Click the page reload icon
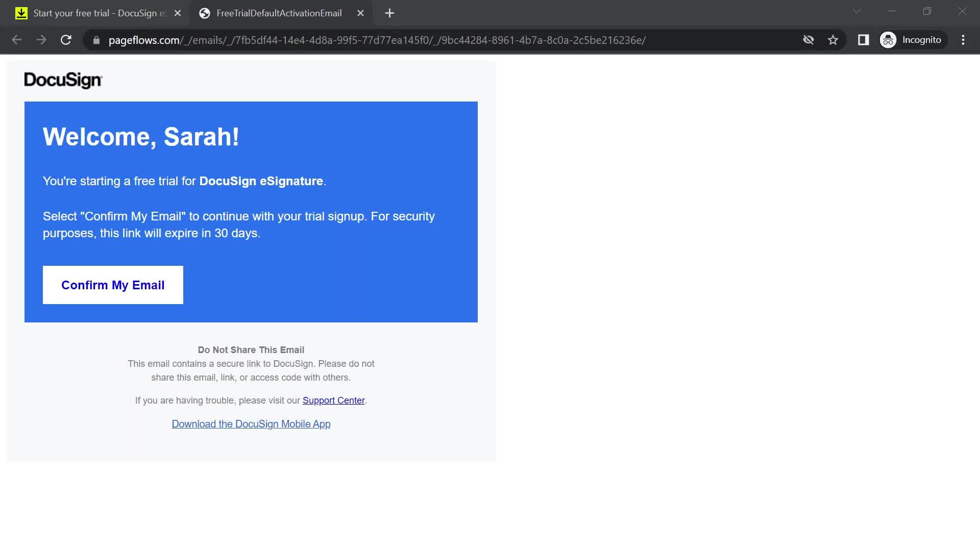This screenshot has width=980, height=551. [x=66, y=40]
